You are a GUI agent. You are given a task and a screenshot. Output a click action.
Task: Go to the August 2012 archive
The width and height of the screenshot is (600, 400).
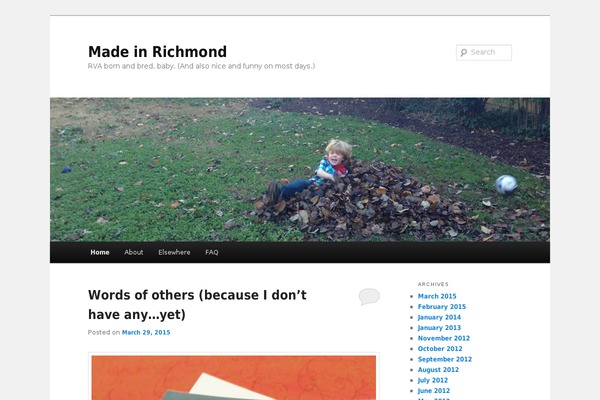pos(438,370)
